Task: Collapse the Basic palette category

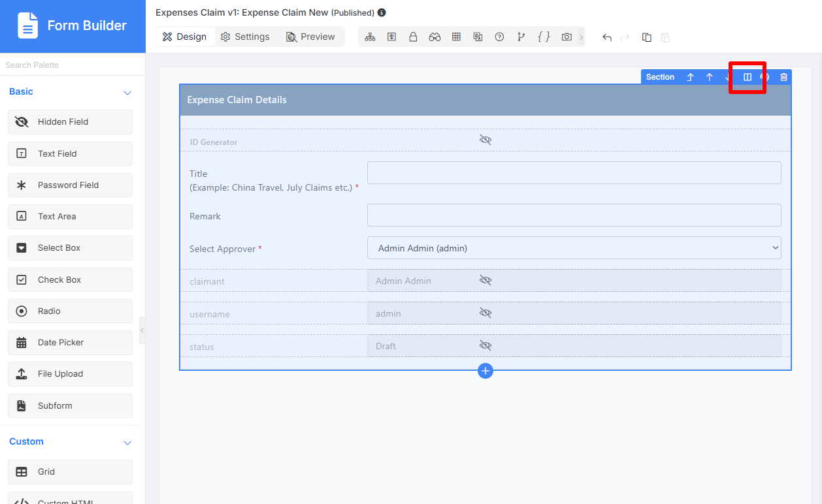Action: pos(127,93)
